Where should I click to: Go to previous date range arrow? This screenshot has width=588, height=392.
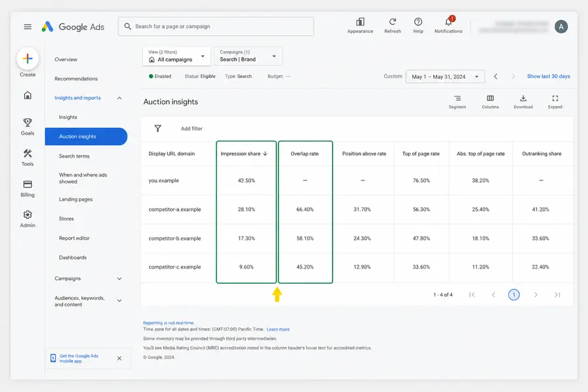tap(495, 76)
